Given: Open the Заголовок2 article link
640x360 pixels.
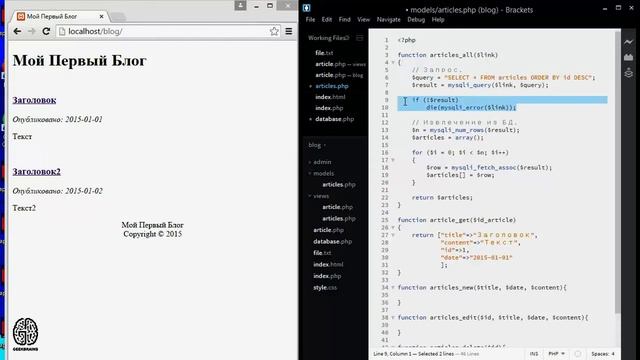Looking at the screenshot, I should click(x=36, y=171).
